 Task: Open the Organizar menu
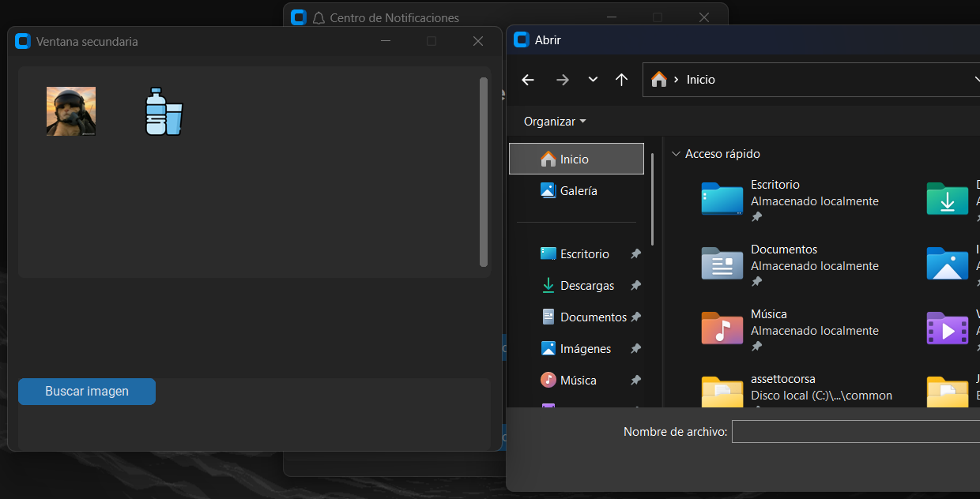(x=555, y=122)
